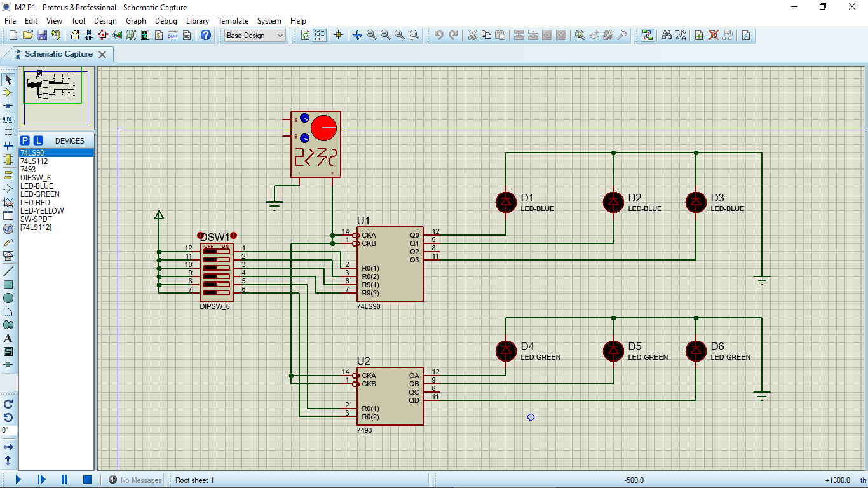Select Component Mode tool
This screenshot has width=868, height=488.
click(x=8, y=93)
